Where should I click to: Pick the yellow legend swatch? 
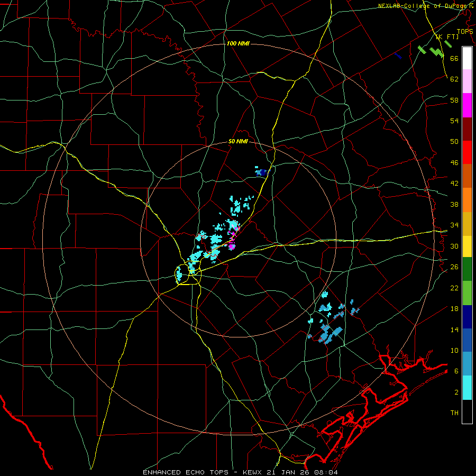[x=467, y=246]
